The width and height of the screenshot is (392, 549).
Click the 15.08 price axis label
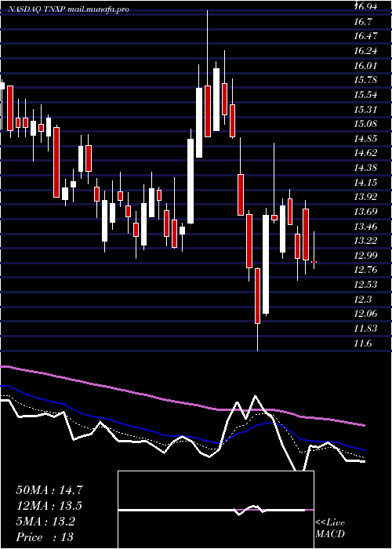366,124
